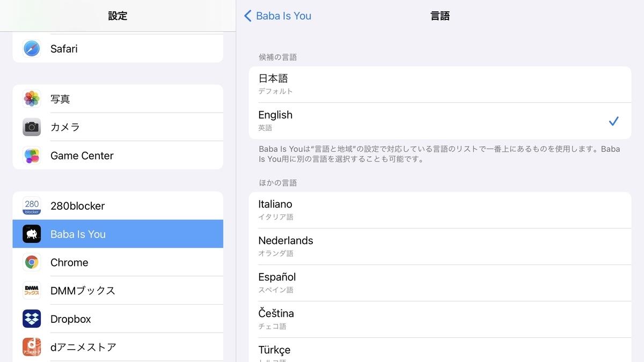Choose Español from other languages
The image size is (644, 362).
click(440, 283)
